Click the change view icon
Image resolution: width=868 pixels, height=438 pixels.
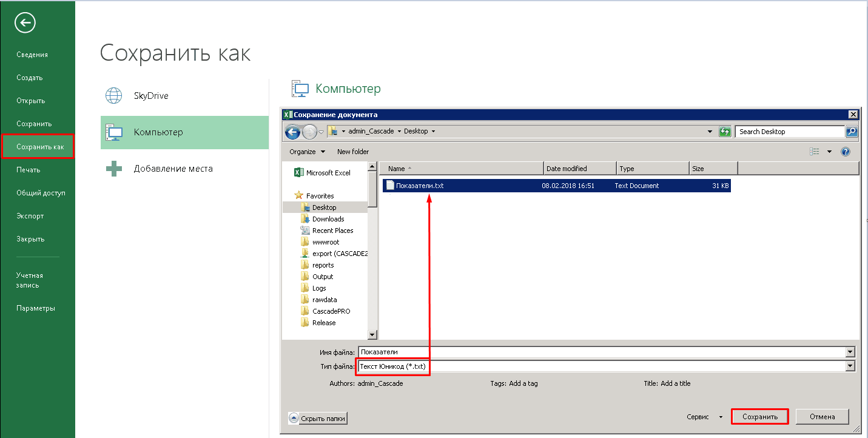point(815,152)
